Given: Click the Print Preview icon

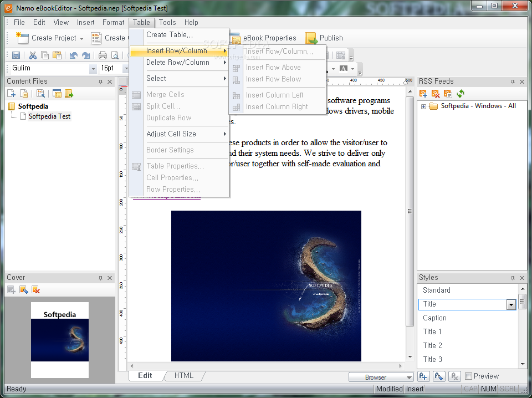Looking at the screenshot, I should pos(115,55).
